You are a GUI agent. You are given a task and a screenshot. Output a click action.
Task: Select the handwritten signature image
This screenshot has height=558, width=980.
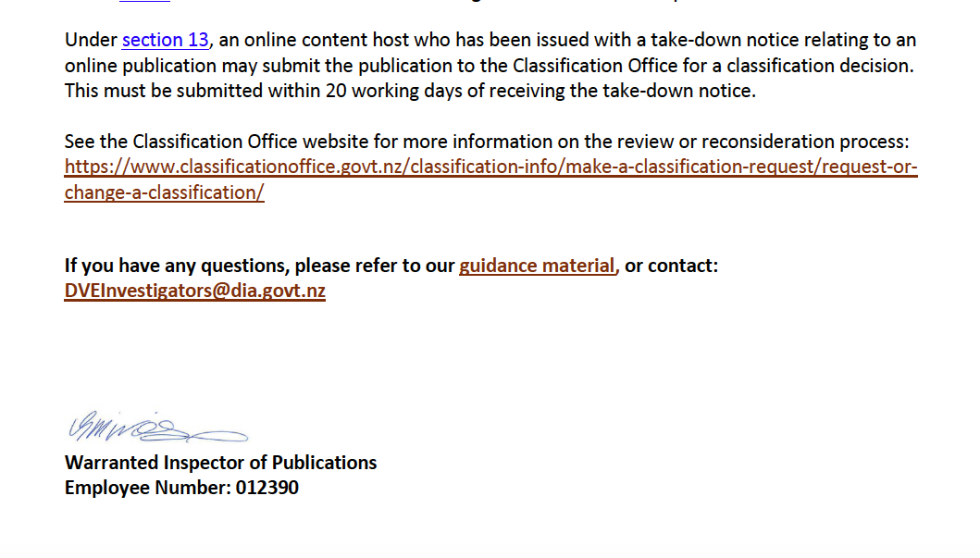click(x=155, y=428)
